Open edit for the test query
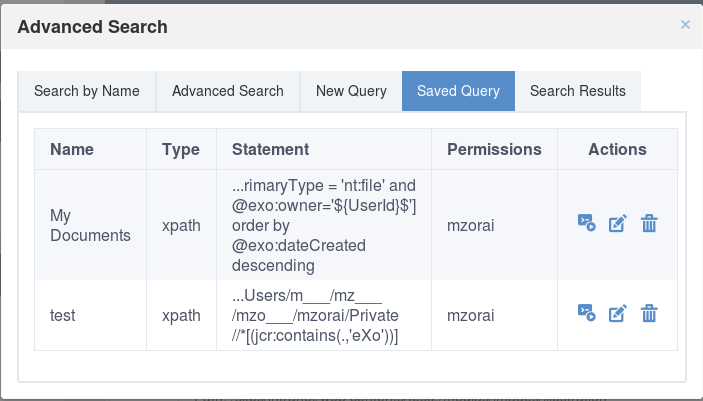703x401 pixels. [x=617, y=313]
